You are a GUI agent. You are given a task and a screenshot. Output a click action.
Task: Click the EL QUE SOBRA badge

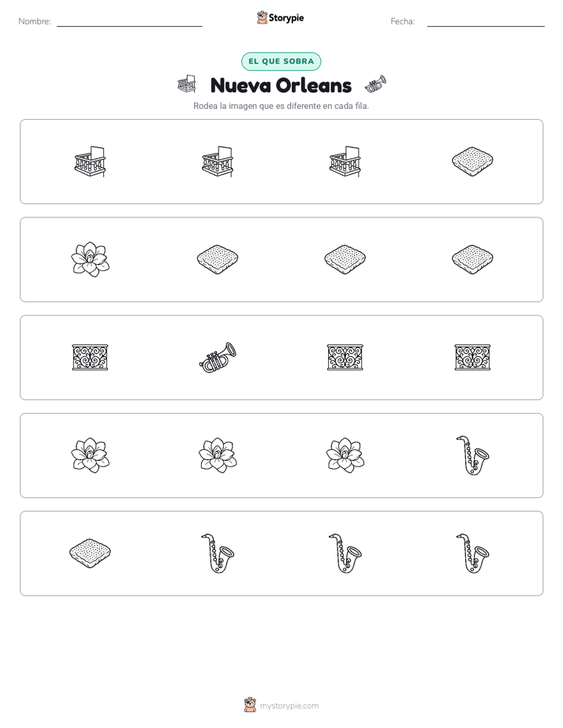281,61
